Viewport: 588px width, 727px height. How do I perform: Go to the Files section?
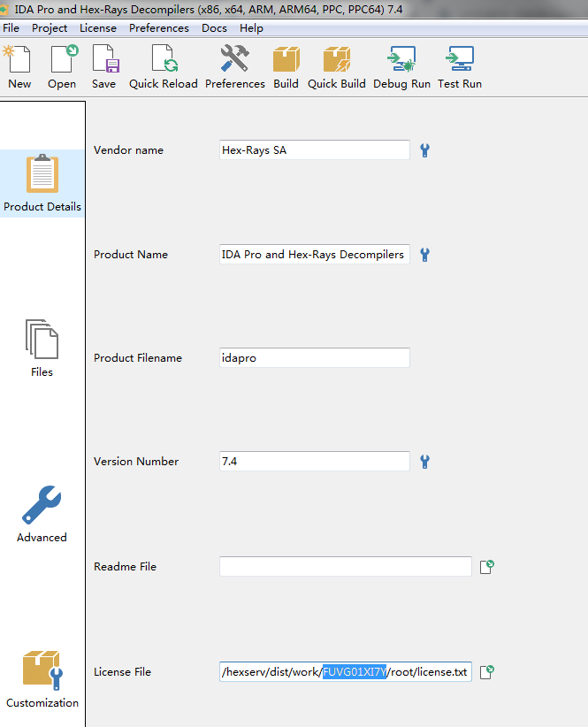click(42, 348)
